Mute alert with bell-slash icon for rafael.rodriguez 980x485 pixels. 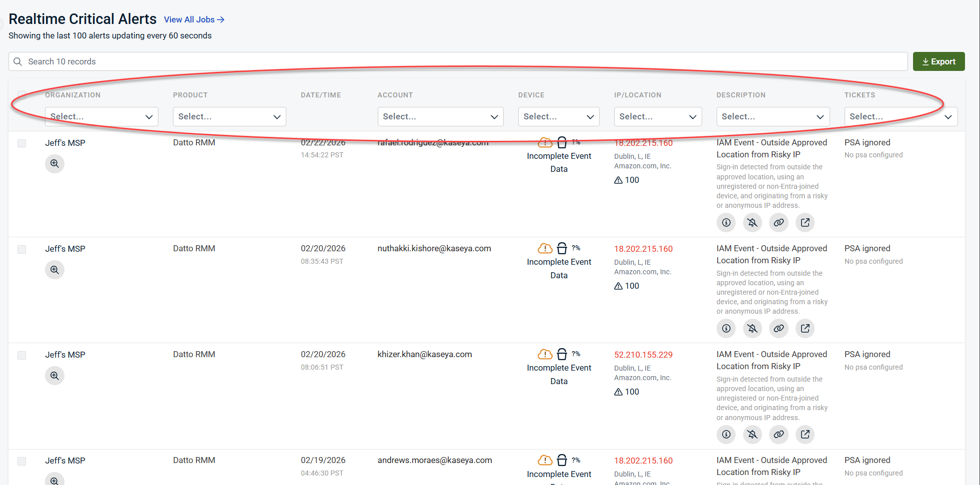point(752,223)
